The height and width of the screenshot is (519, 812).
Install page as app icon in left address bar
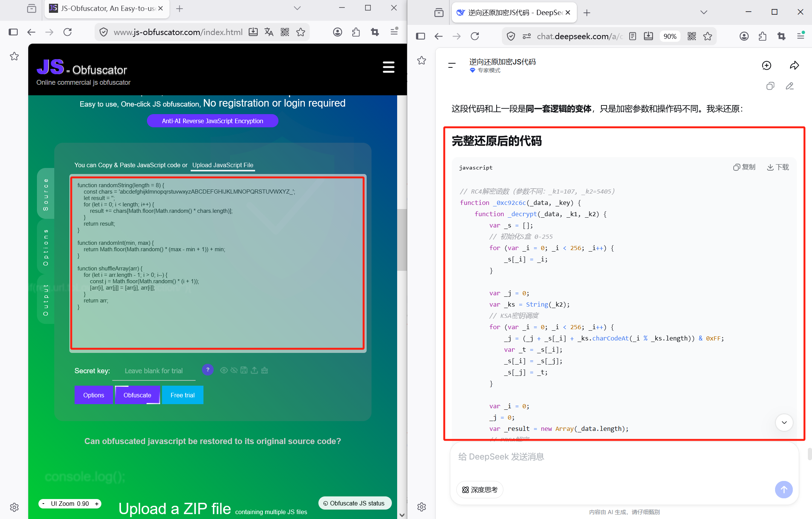pos(253,32)
